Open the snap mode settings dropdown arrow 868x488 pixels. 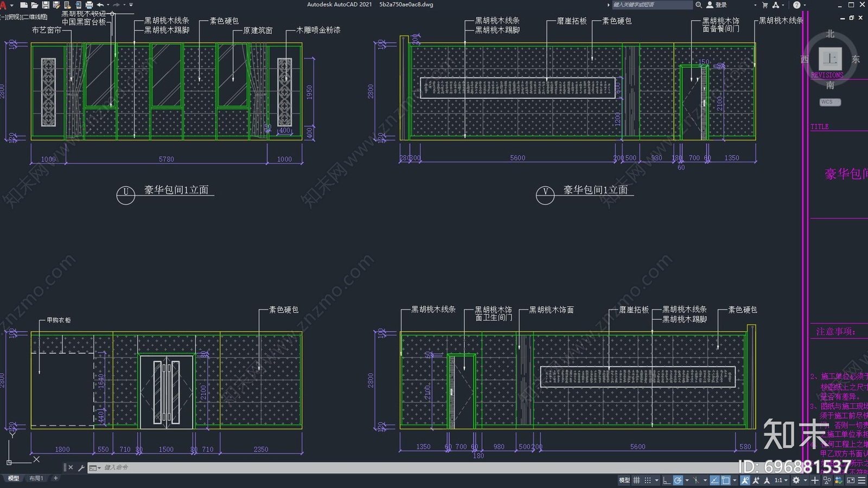coord(656,480)
